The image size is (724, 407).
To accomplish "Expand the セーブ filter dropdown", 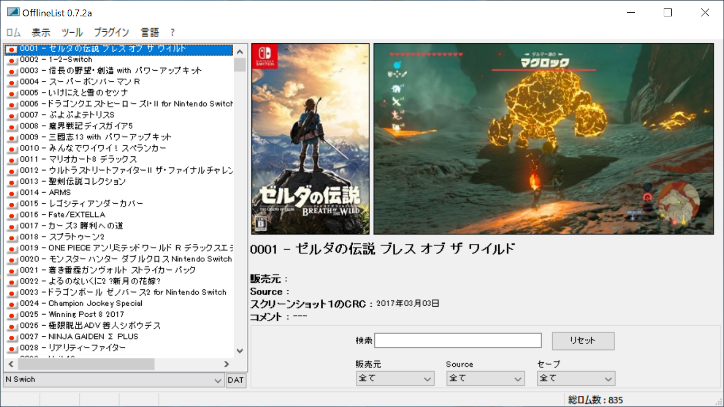I will click(576, 378).
